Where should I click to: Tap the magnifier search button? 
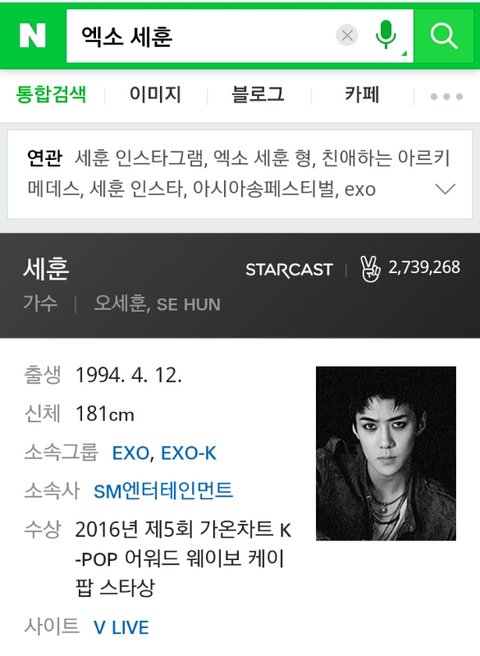click(x=444, y=36)
